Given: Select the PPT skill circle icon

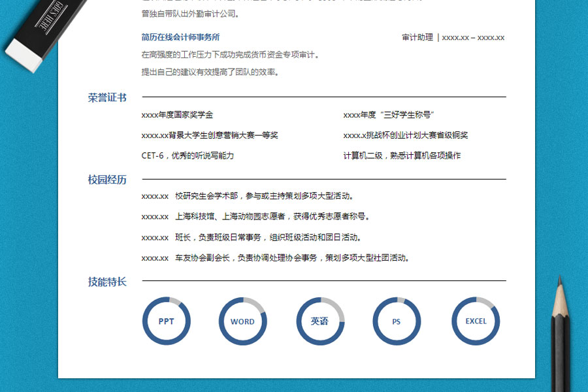Looking at the screenshot, I should tap(167, 321).
